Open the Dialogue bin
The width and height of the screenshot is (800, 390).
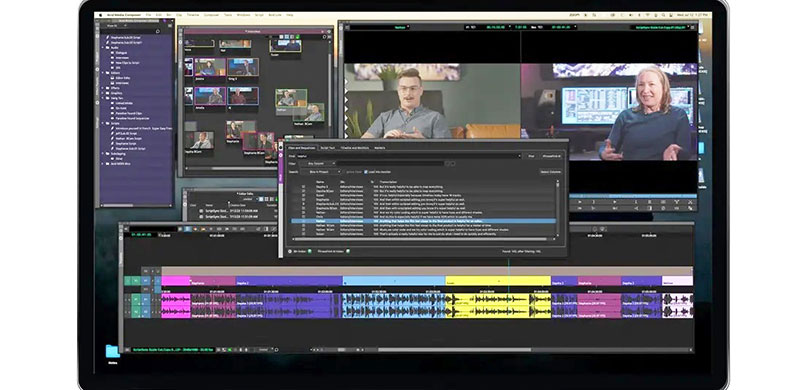120,53
